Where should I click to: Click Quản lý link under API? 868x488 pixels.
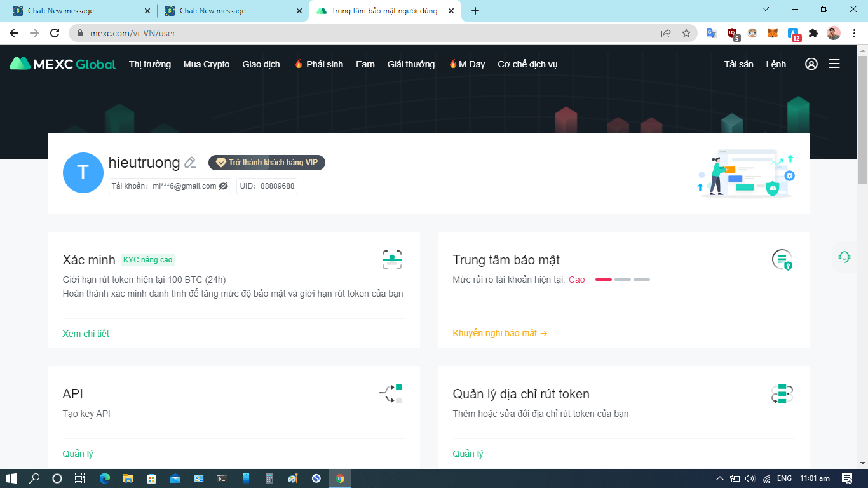tap(78, 454)
